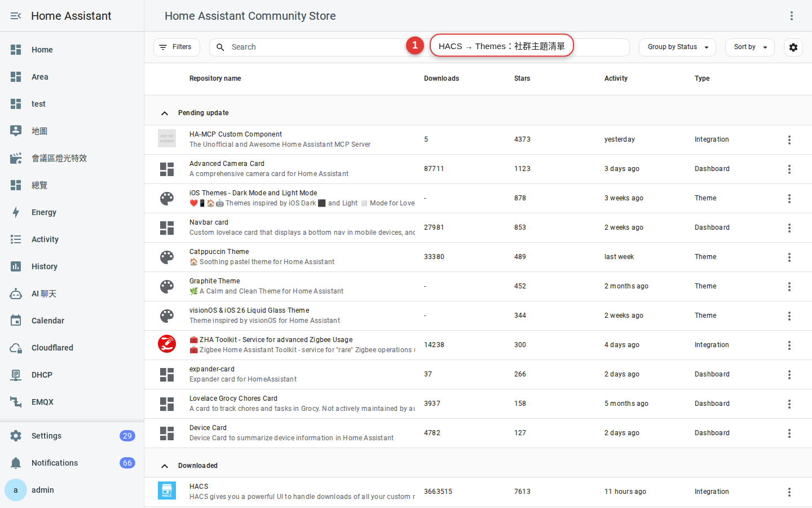Open the Home dashboard icon in sidebar
This screenshot has height=508, width=812.
(x=16, y=50)
